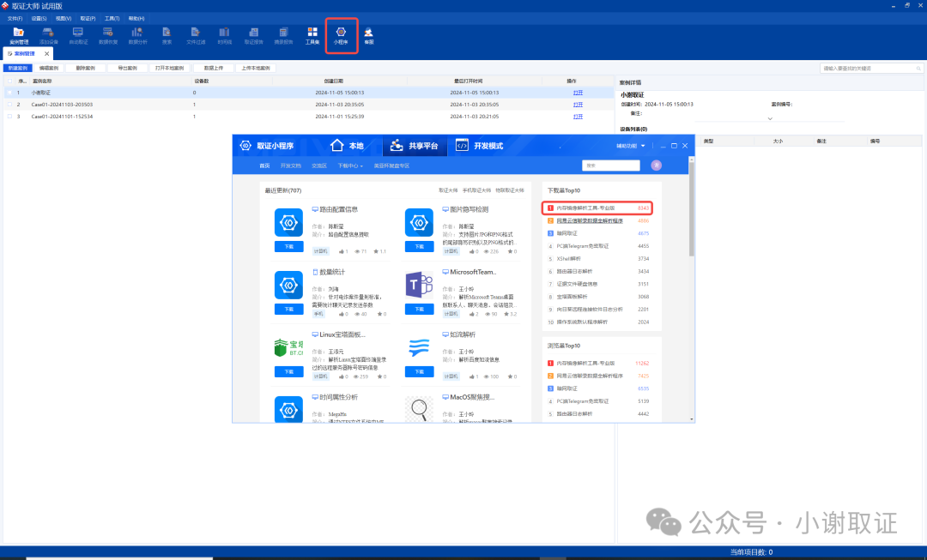927x560 pixels.
Task: Click the MacOS聚焦搜 magnifier icon
Action: click(x=419, y=409)
